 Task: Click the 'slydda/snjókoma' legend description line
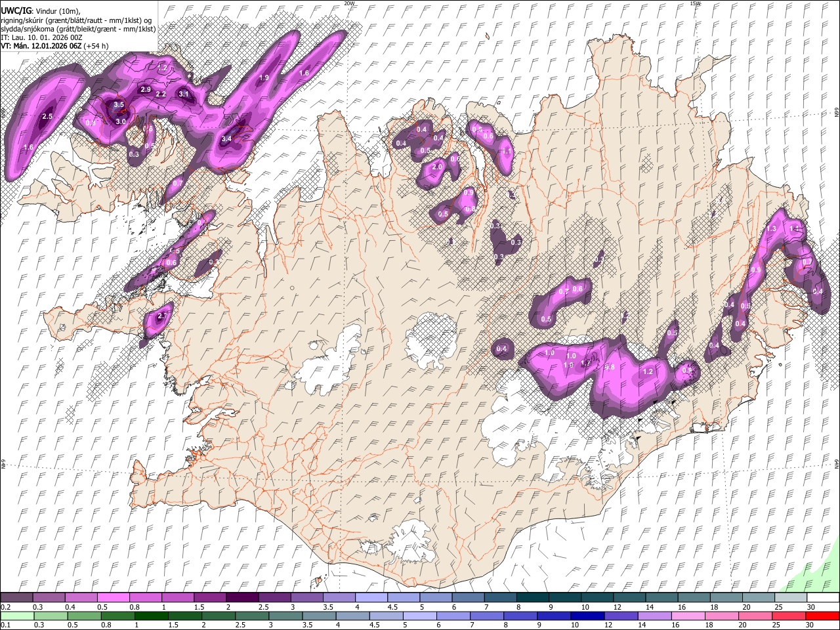pyautogui.click(x=78, y=29)
